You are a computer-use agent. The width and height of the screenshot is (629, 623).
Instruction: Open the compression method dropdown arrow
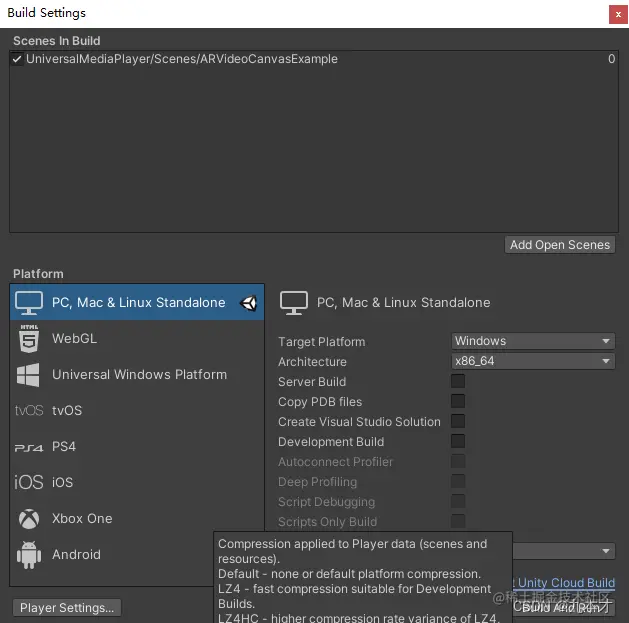point(606,551)
